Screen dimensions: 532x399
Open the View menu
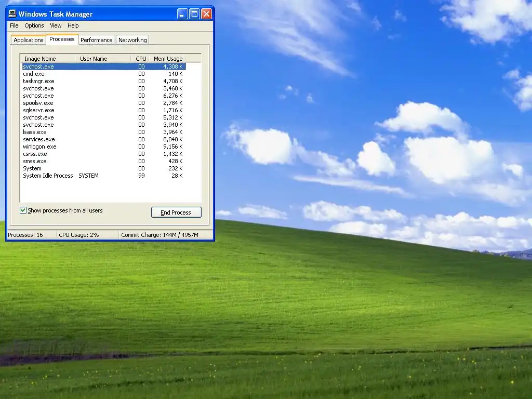click(56, 25)
